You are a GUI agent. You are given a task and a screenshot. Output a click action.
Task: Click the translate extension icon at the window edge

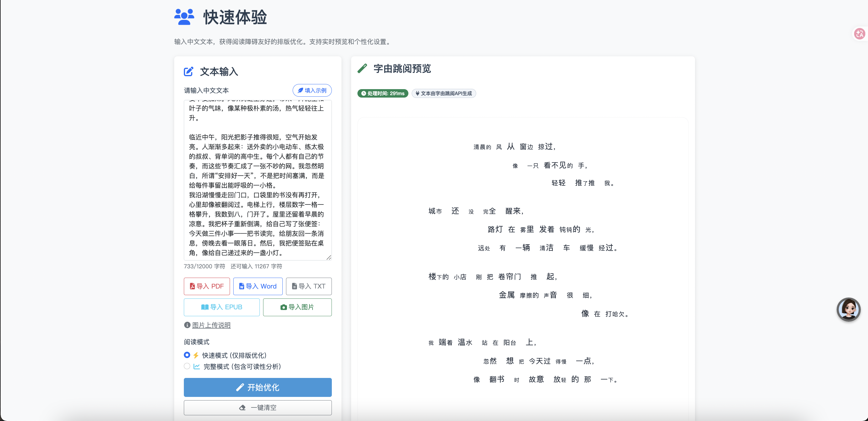tap(860, 34)
